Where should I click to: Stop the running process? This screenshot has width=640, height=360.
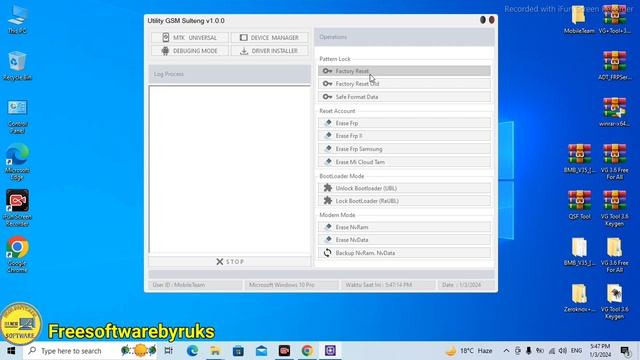click(x=230, y=262)
